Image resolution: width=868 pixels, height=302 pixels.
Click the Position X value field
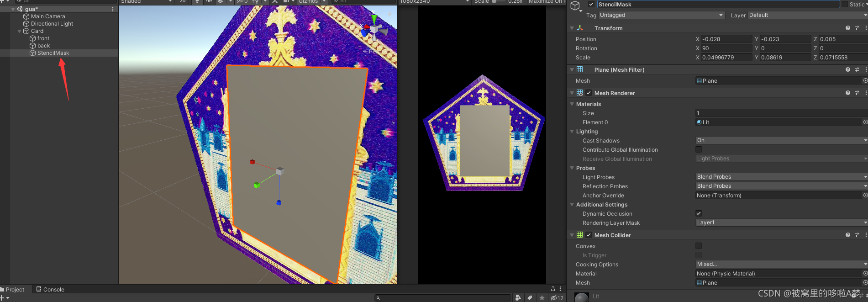[726, 39]
